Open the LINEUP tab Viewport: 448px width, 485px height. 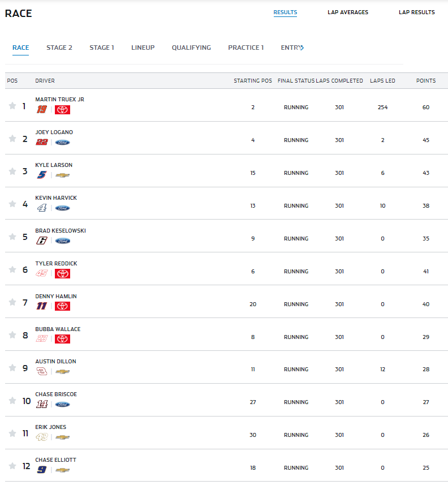point(143,48)
